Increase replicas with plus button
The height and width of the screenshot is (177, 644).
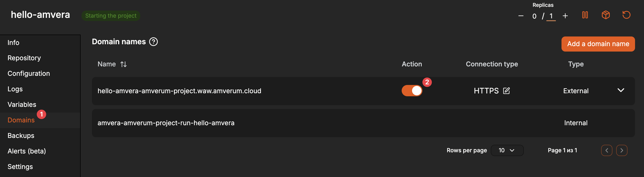[x=565, y=16]
